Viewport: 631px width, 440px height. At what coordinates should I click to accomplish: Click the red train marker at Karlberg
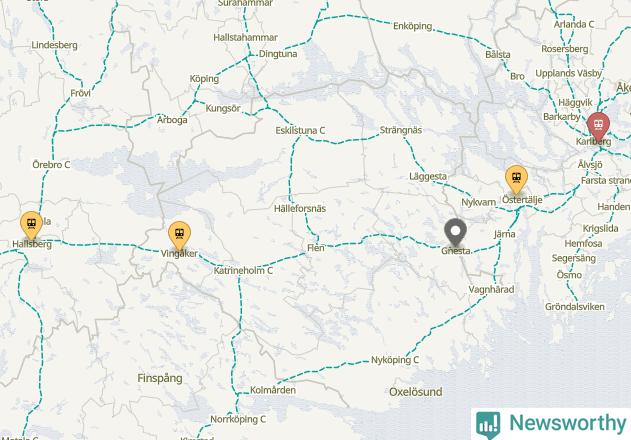pyautogui.click(x=598, y=126)
